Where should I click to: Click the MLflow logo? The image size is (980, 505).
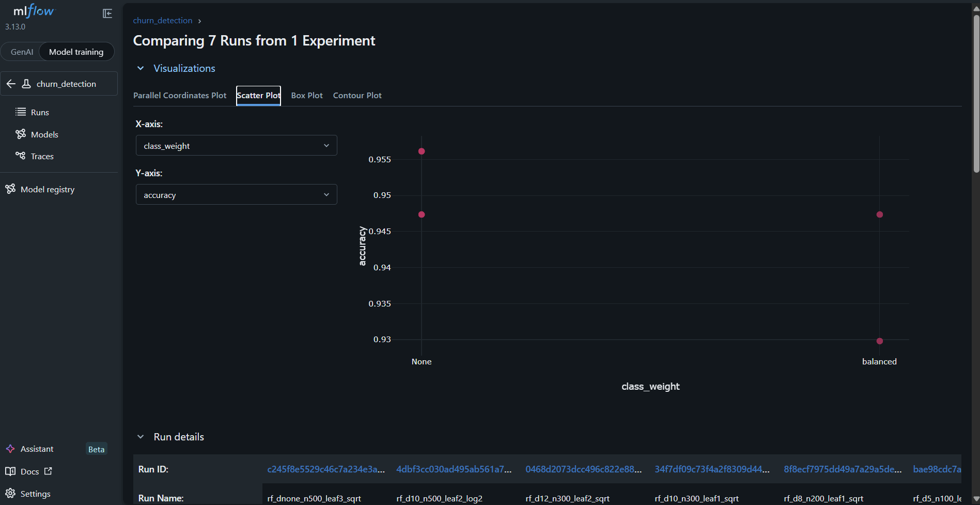coord(34,11)
